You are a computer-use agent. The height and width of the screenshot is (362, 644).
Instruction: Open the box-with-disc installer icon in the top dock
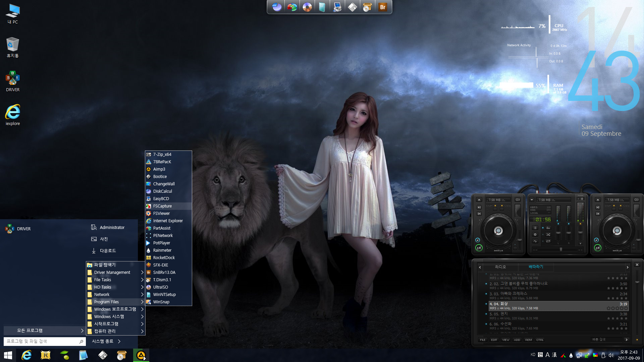click(x=368, y=7)
